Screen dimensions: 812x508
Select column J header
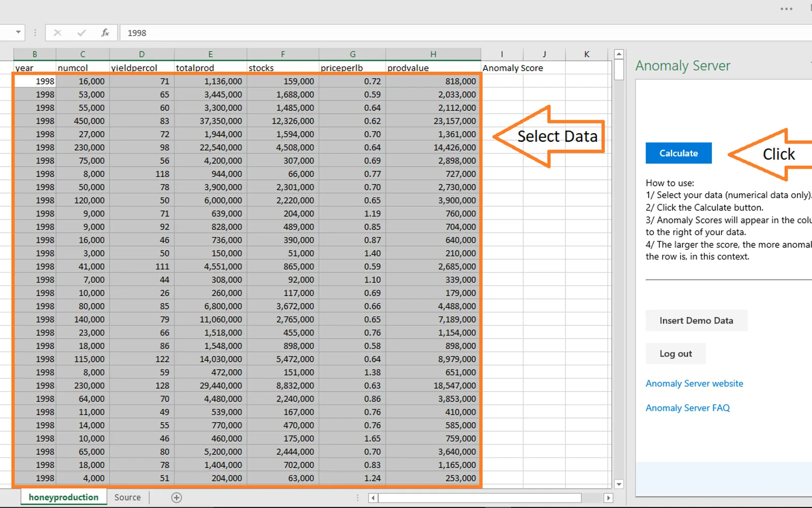[x=544, y=54]
